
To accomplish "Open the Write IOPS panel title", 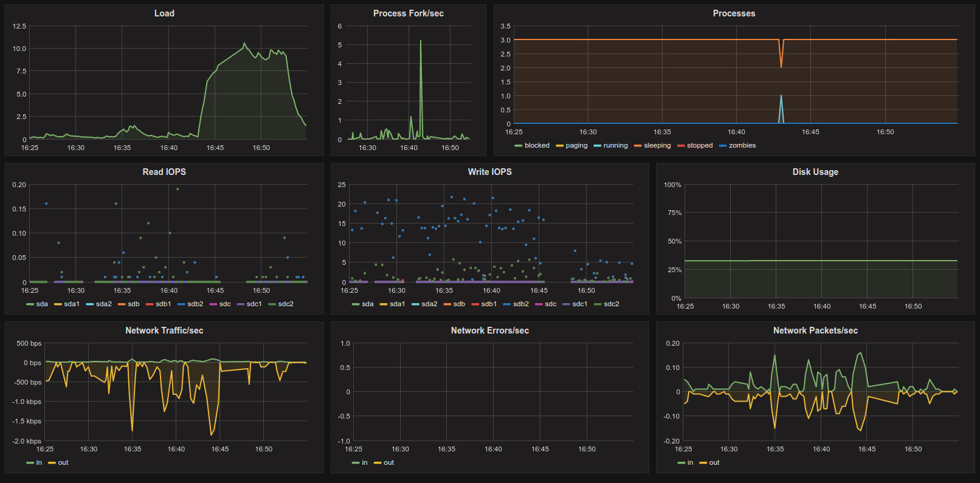I will [490, 172].
